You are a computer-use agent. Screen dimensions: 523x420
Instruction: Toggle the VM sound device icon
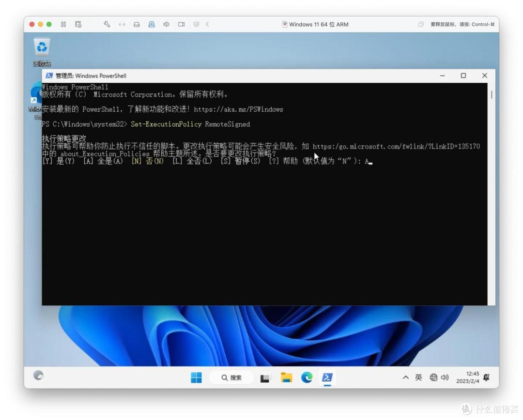pyautogui.click(x=166, y=24)
